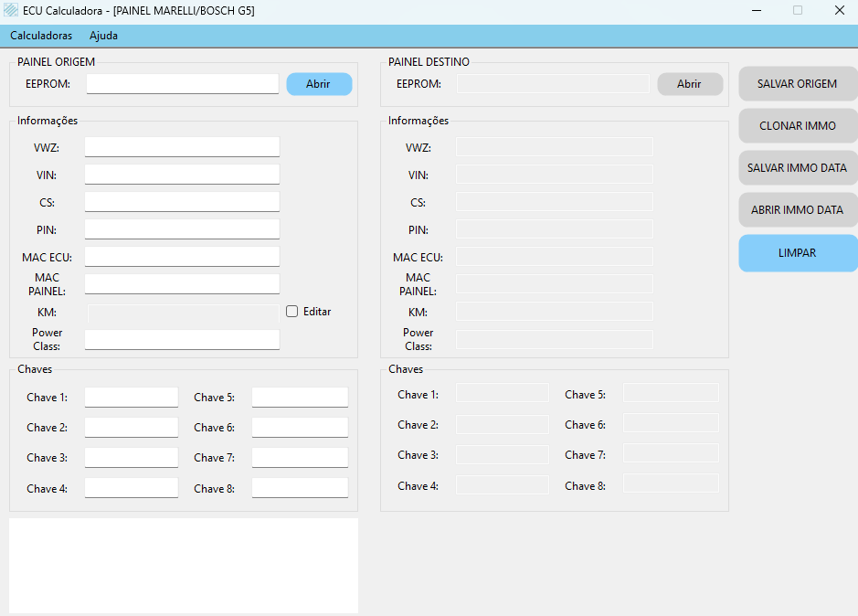Viewport: 858px width, 616px height.
Task: Focus the origin EEPROM path field
Action: [x=183, y=84]
